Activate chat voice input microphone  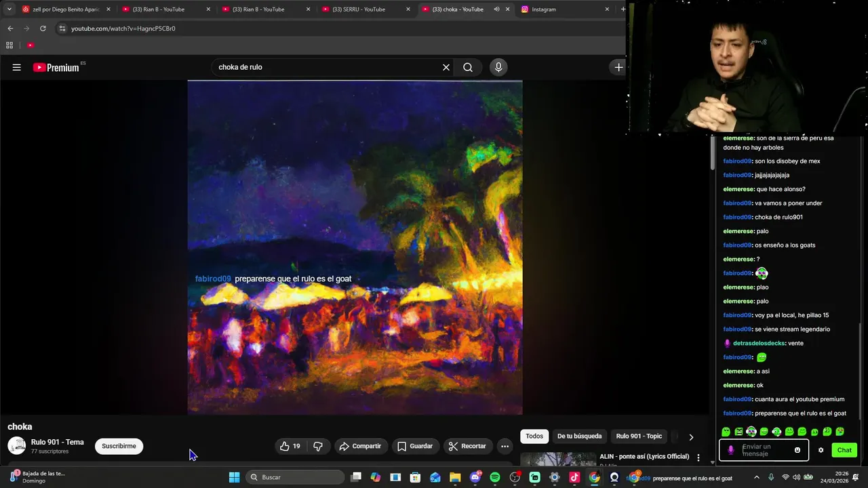tap(730, 450)
